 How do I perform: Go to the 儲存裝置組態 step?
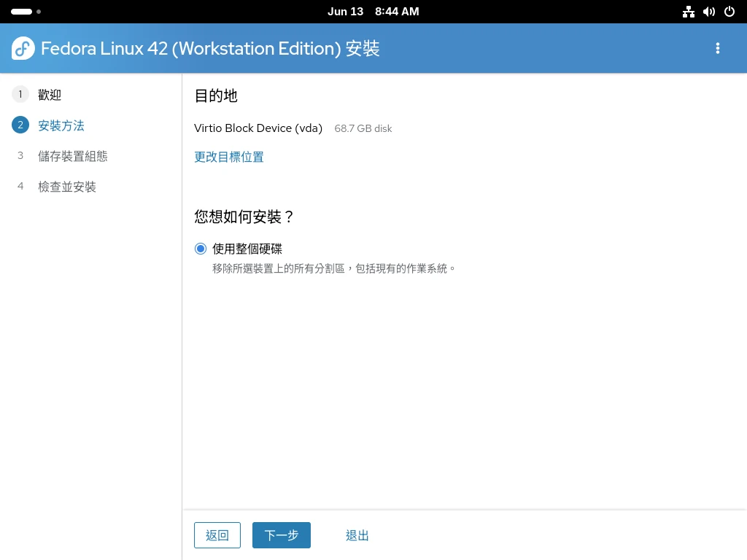point(72,156)
